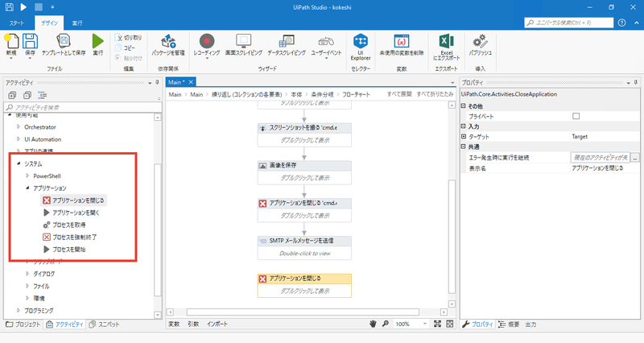Click the エラー発生時に実行を継続 value field

[x=600, y=157]
